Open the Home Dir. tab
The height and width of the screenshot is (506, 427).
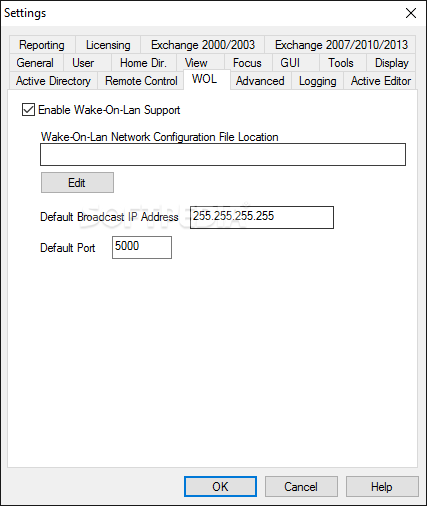[x=143, y=63]
